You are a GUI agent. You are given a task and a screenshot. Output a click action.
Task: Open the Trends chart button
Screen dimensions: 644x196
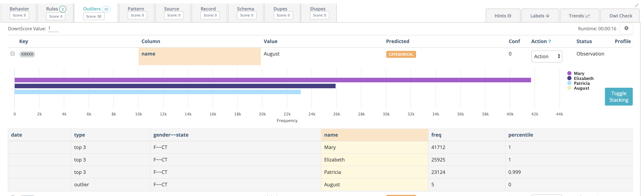pyautogui.click(x=579, y=16)
